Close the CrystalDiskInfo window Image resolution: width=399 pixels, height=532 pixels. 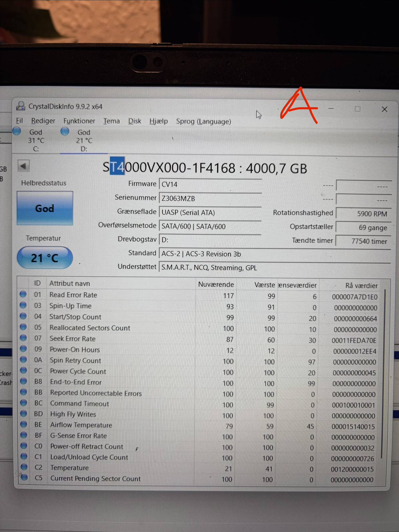coord(384,109)
